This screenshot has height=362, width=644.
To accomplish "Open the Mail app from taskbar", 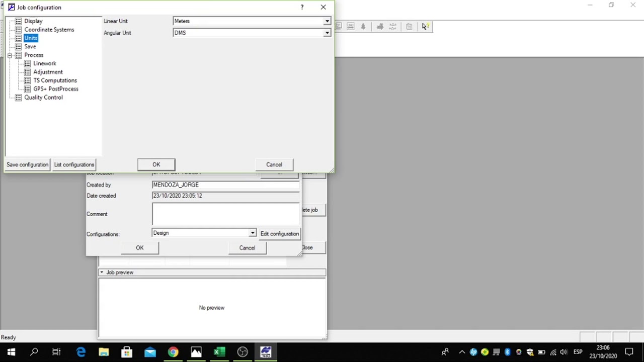I will coord(150,352).
